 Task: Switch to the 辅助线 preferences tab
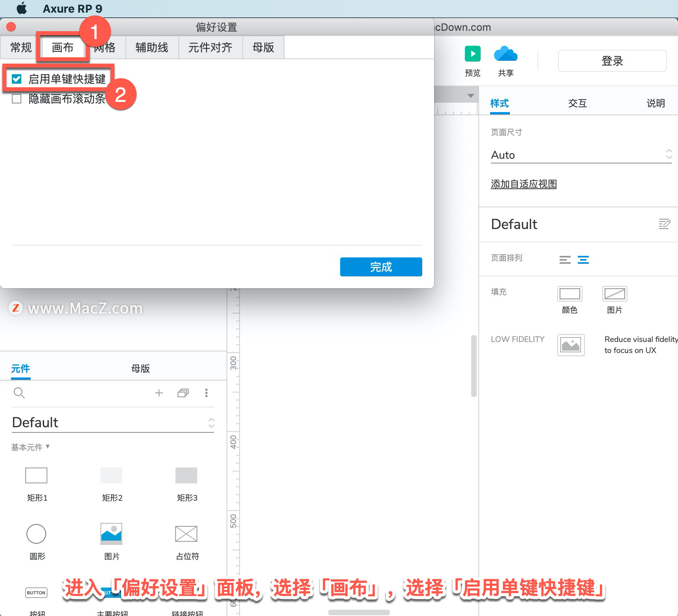tap(152, 47)
